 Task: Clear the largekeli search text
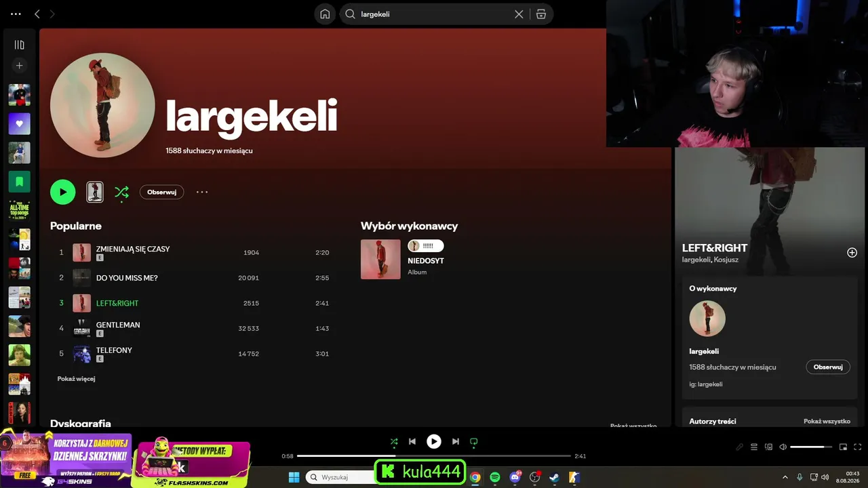519,14
